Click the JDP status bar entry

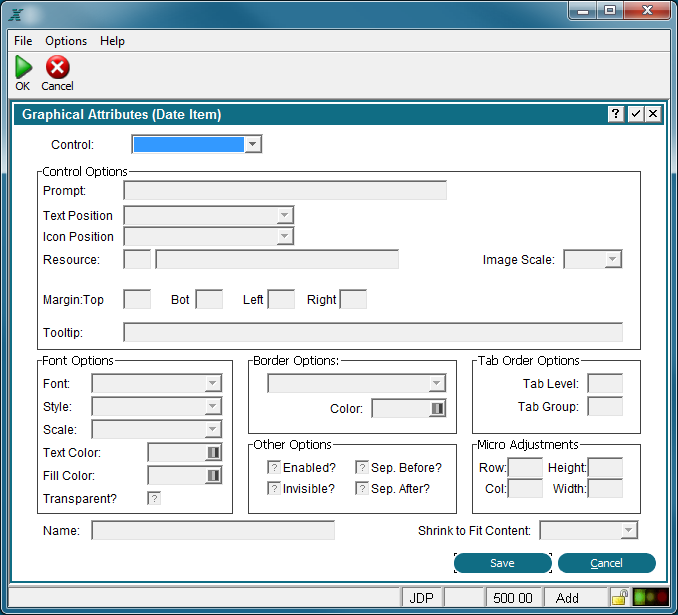point(422,598)
